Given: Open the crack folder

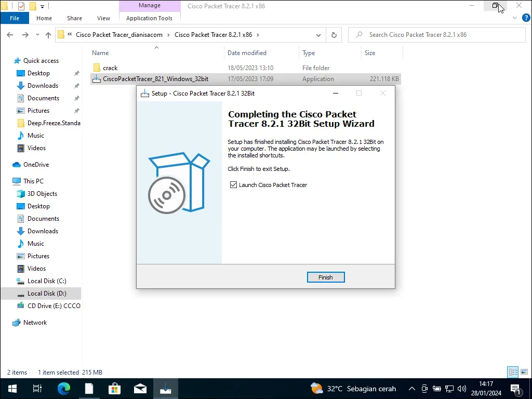Looking at the screenshot, I should tap(110, 68).
